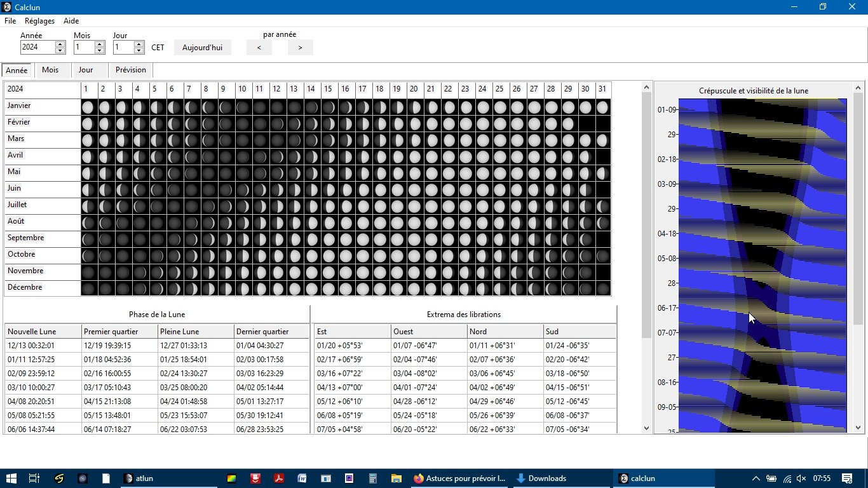Click scroll-up arrow of twilight chart panel
Screen dimensions: 868x488
858,87
